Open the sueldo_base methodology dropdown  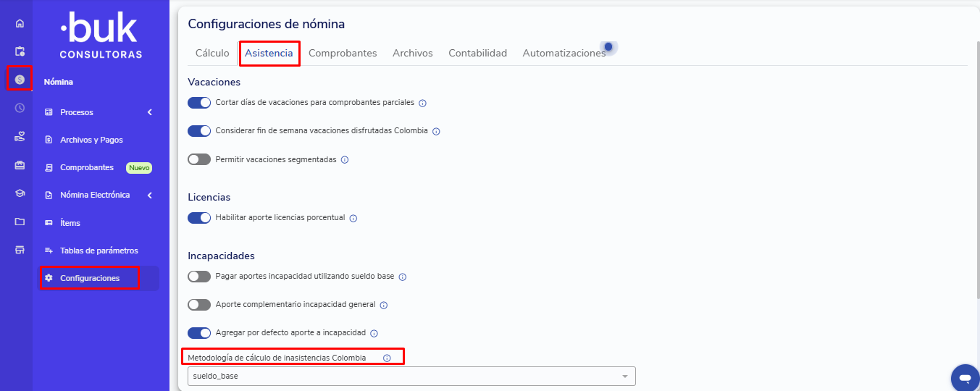click(x=411, y=377)
